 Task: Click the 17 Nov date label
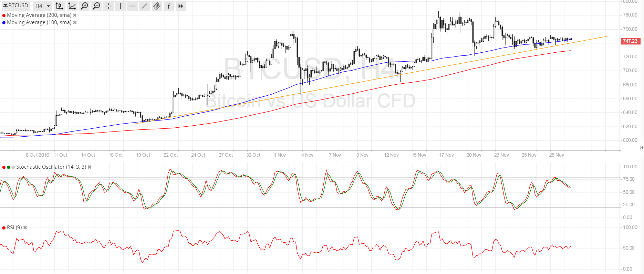[x=447, y=155]
